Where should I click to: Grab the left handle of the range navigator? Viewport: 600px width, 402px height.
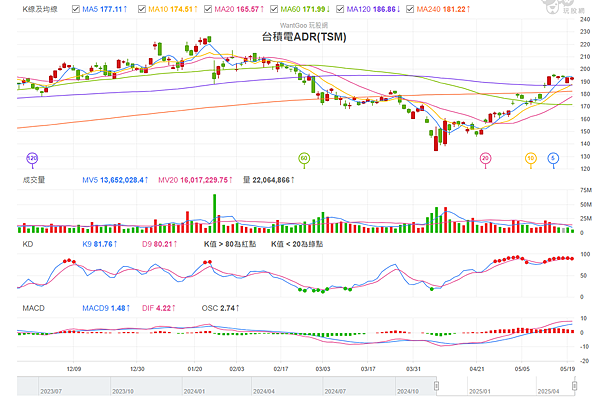437,386
